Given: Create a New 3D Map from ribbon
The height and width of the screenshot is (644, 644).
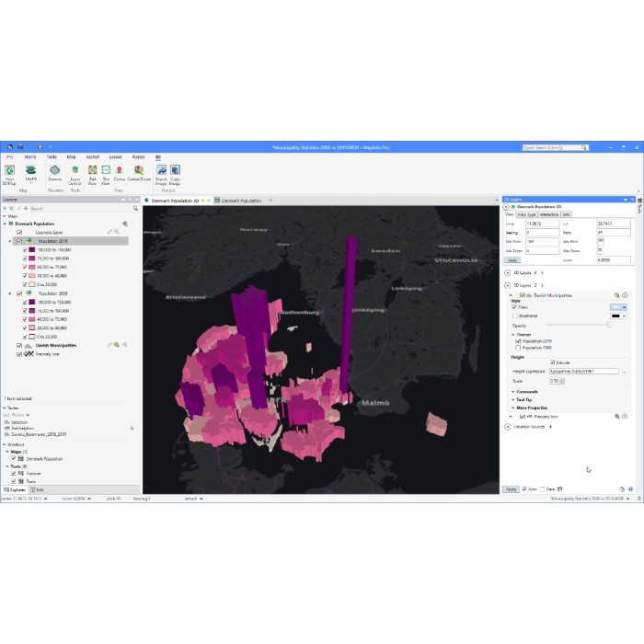Looking at the screenshot, I should 9,175.
